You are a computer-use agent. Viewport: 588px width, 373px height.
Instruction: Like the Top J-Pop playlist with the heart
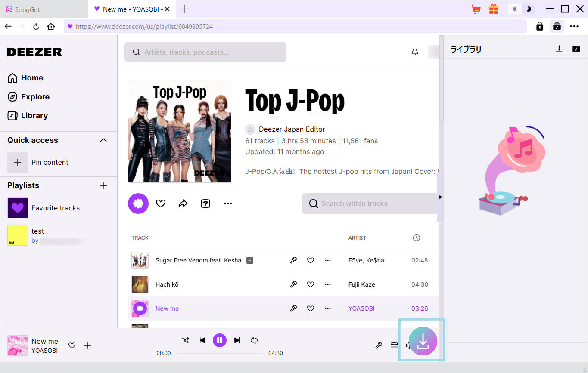point(161,203)
